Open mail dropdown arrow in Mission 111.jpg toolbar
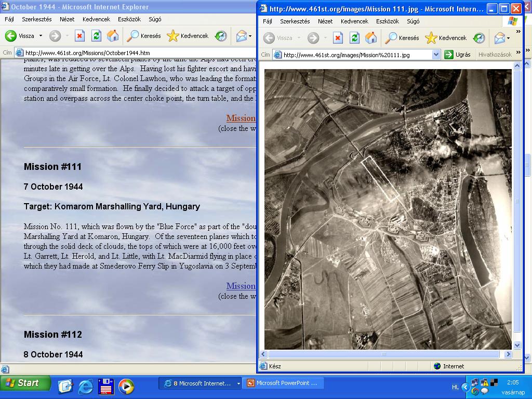The width and height of the screenshot is (532, 399). [508, 37]
